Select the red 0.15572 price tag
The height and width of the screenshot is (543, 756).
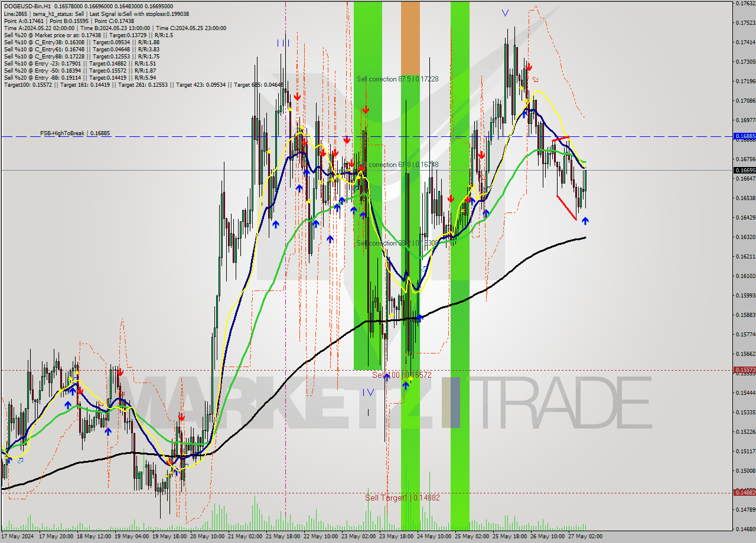point(744,370)
